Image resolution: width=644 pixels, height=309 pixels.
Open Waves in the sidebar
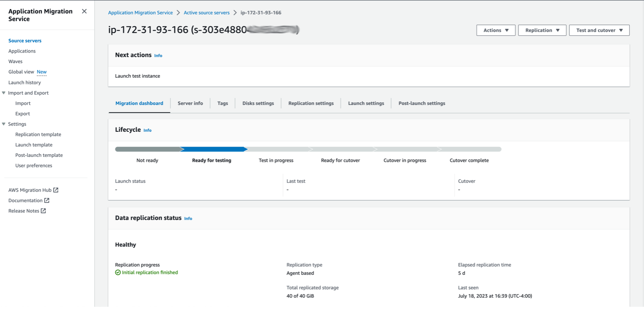coord(15,61)
